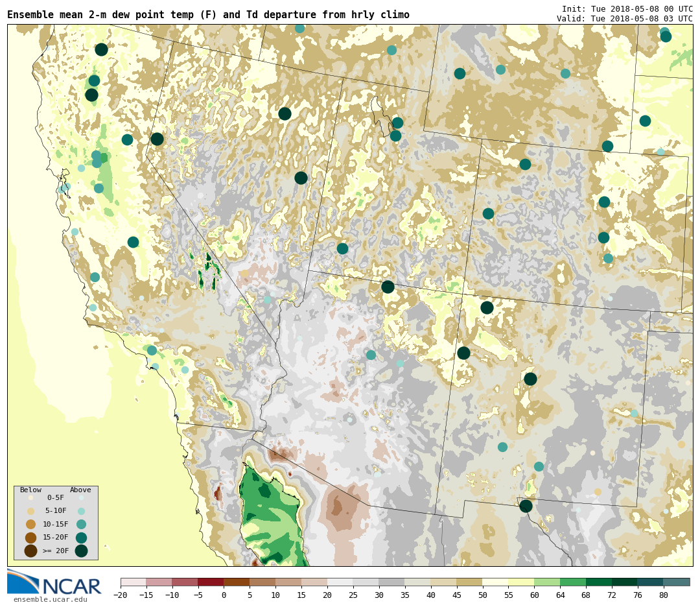
Task: Click the 'Above' legend column header
Action: (x=80, y=490)
